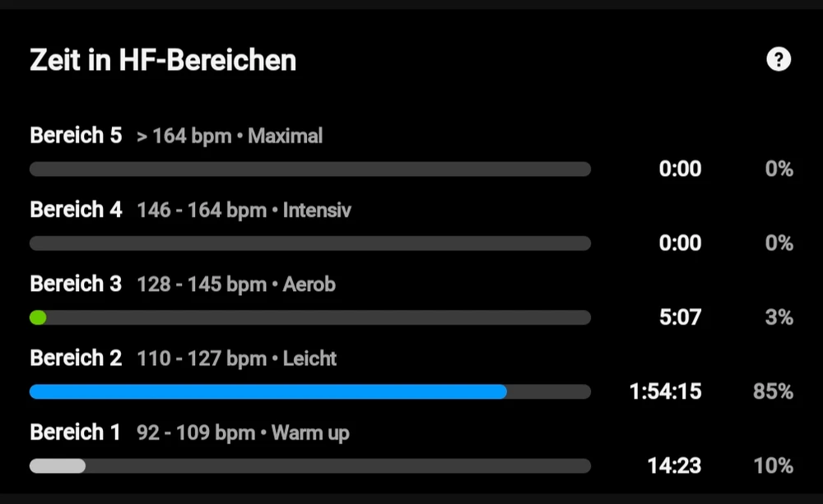The height and width of the screenshot is (504, 823).
Task: Select the empty Bereich 5 bar
Action: tap(310, 169)
